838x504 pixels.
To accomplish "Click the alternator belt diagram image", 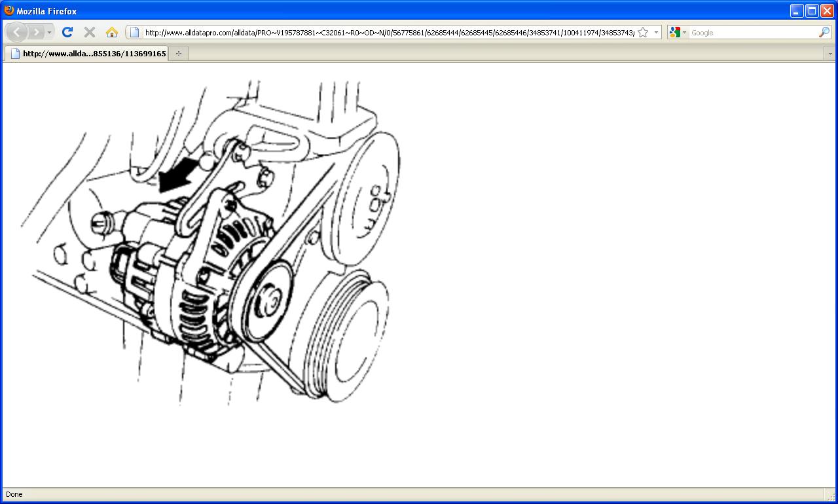I will tap(210, 242).
